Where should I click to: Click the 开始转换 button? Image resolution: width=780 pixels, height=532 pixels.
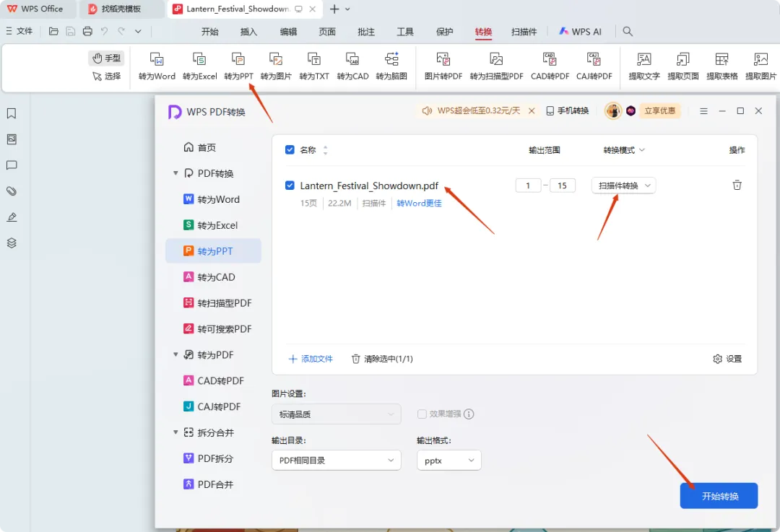(x=719, y=496)
